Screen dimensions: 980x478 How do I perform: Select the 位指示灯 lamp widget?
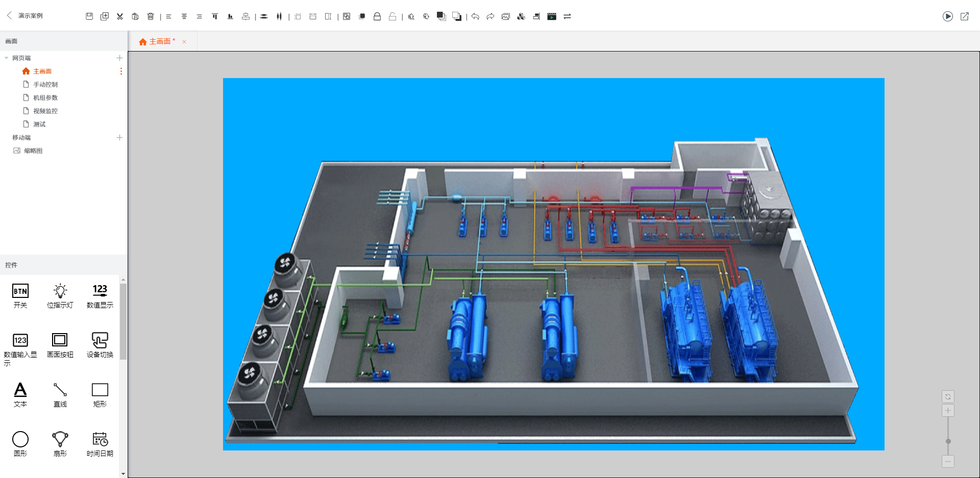pos(60,296)
